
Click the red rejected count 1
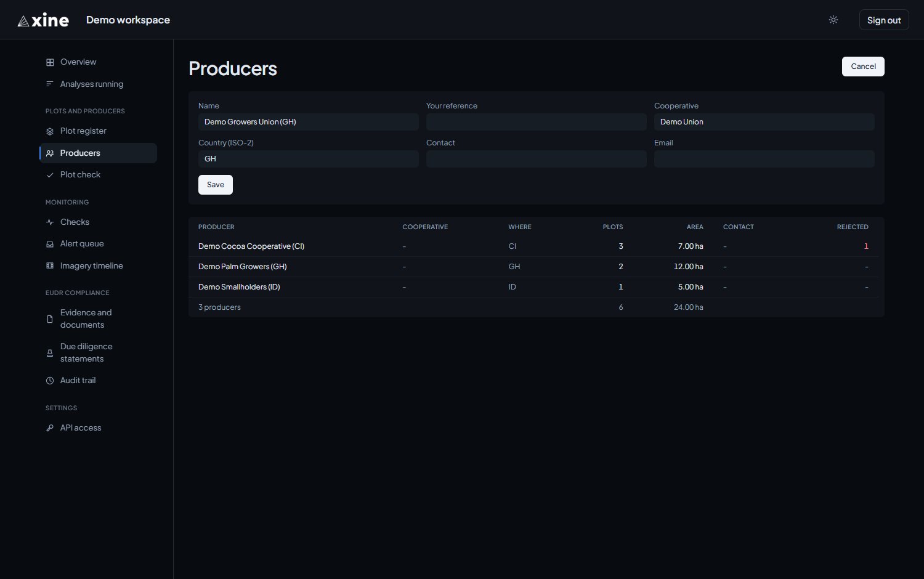866,246
